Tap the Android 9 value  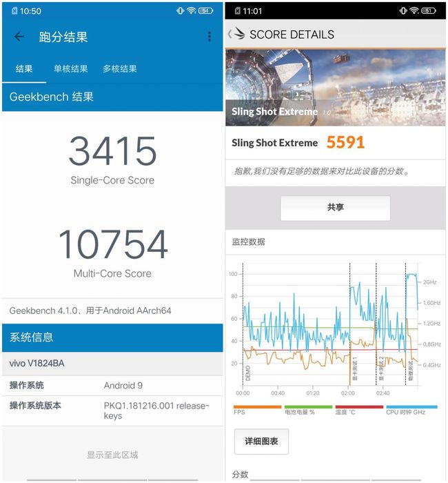pos(123,386)
